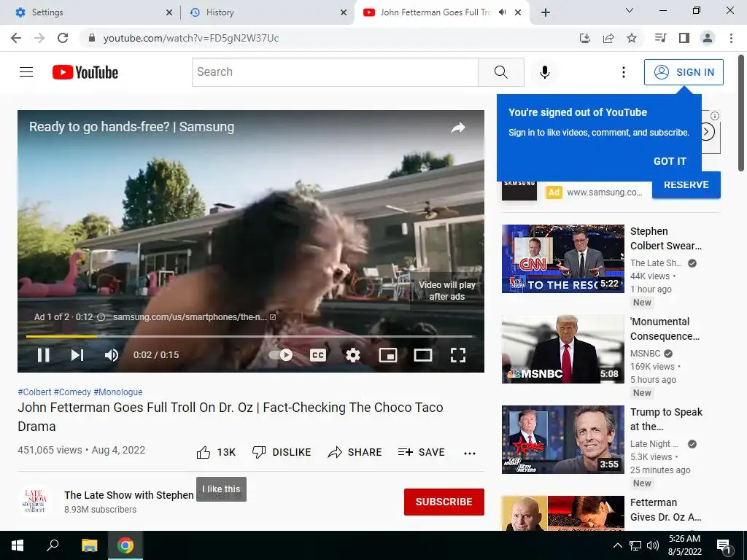Open a new browser tab

[x=546, y=13]
